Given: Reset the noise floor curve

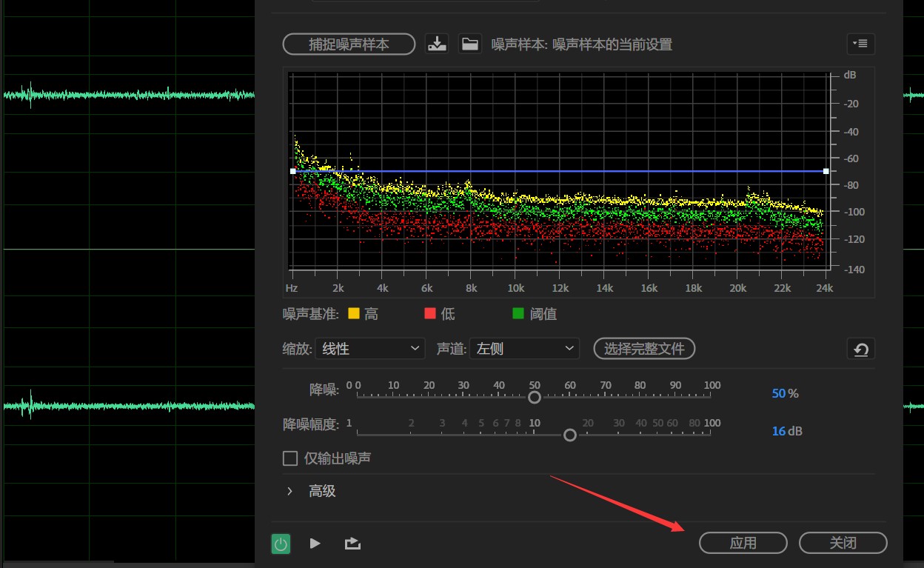Looking at the screenshot, I should 860,349.
